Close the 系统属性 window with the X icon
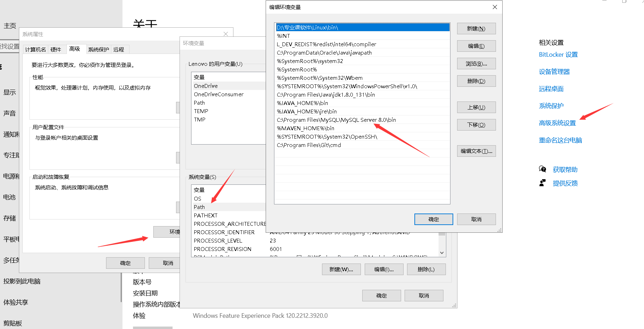644x329 pixels. click(226, 34)
